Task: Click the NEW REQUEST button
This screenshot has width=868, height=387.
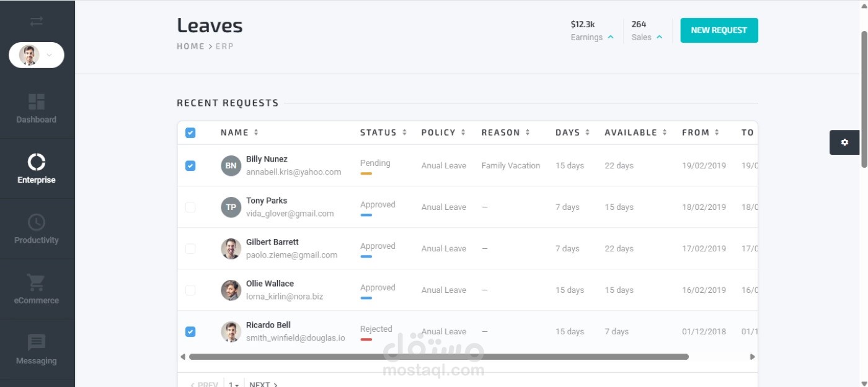Action: click(719, 30)
